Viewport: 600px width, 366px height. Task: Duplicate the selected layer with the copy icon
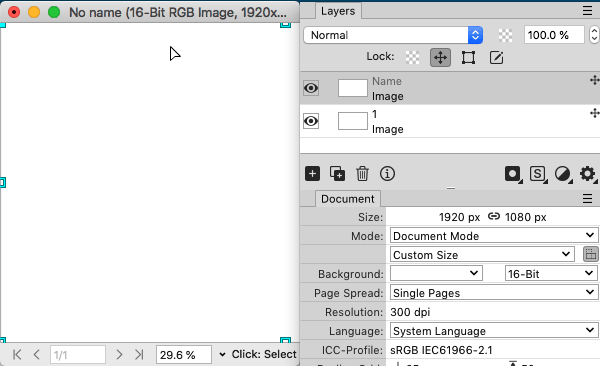coord(337,174)
